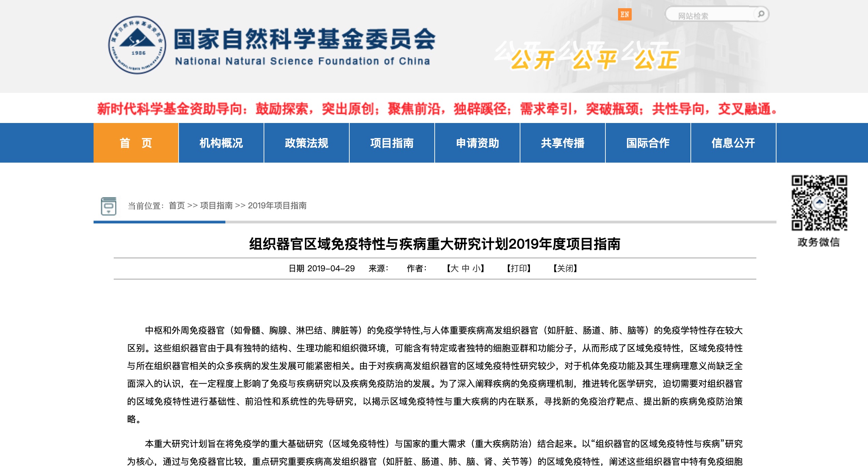
Task: Set font size to 大
Action: [455, 269]
